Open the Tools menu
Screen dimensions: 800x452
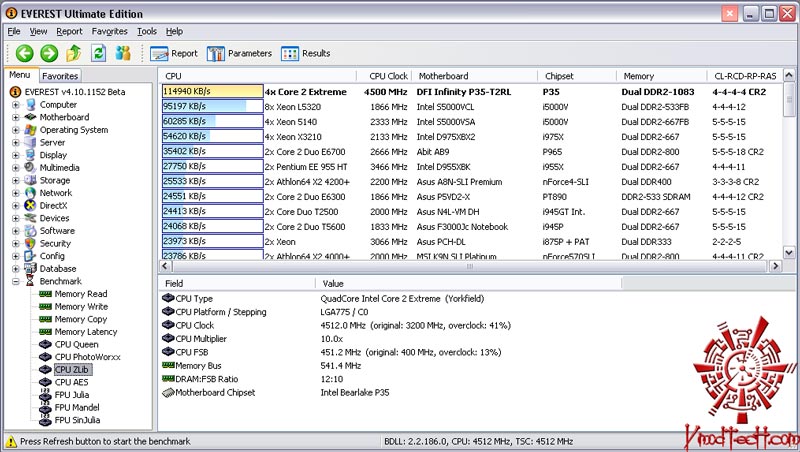click(x=147, y=32)
